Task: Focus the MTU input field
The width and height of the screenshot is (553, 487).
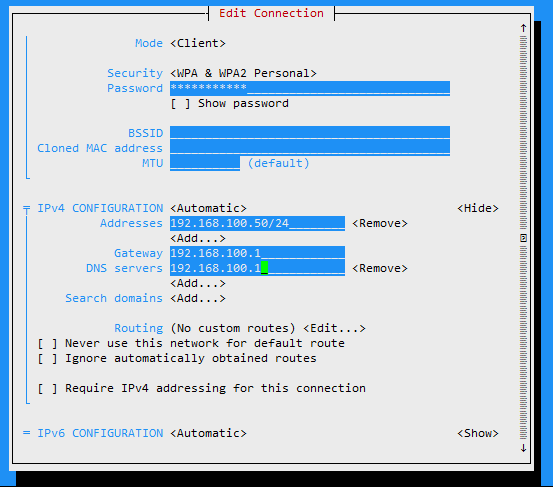Action: coord(205,163)
